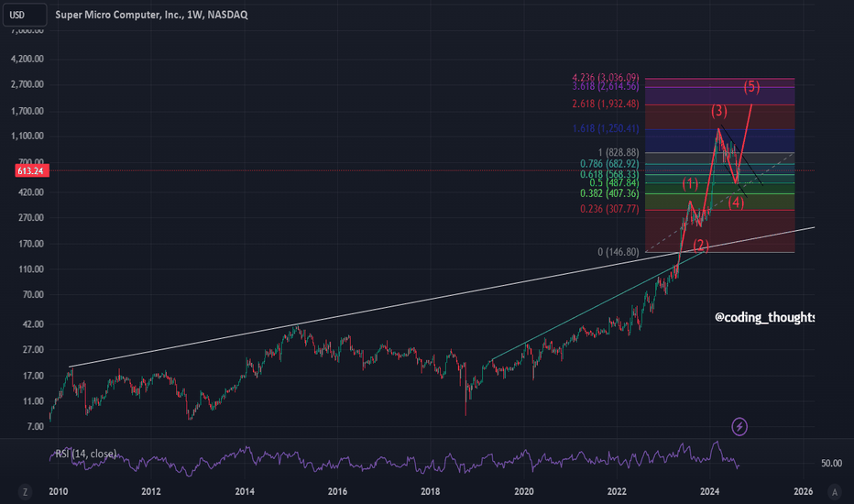The image size is (854, 504).
Task: Select the 1 (828.88) Fibonacci level label
Action: (619, 152)
